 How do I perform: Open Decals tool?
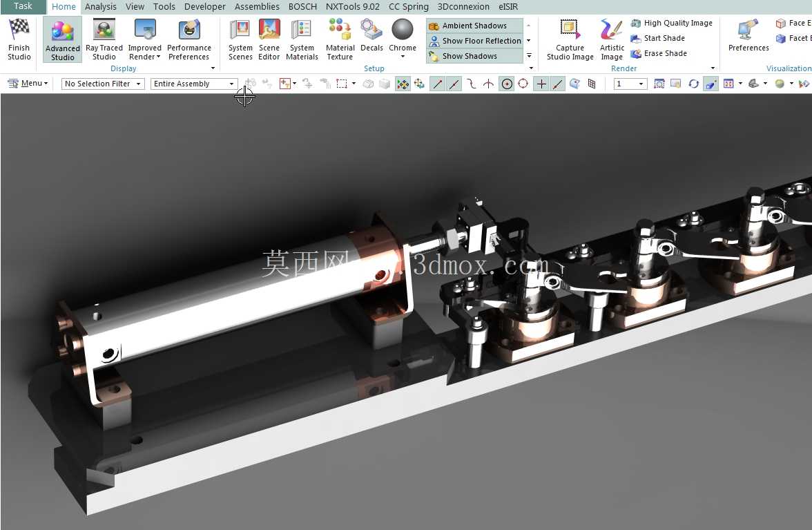371,35
